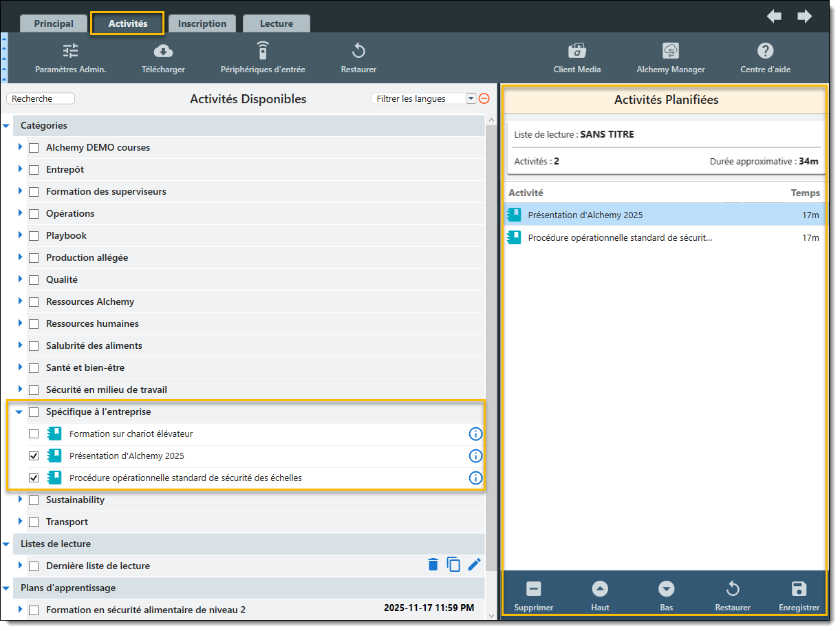Screen dimensions: 840x631
Task: Open Paramètres Admin. settings icon
Action: tap(70, 51)
